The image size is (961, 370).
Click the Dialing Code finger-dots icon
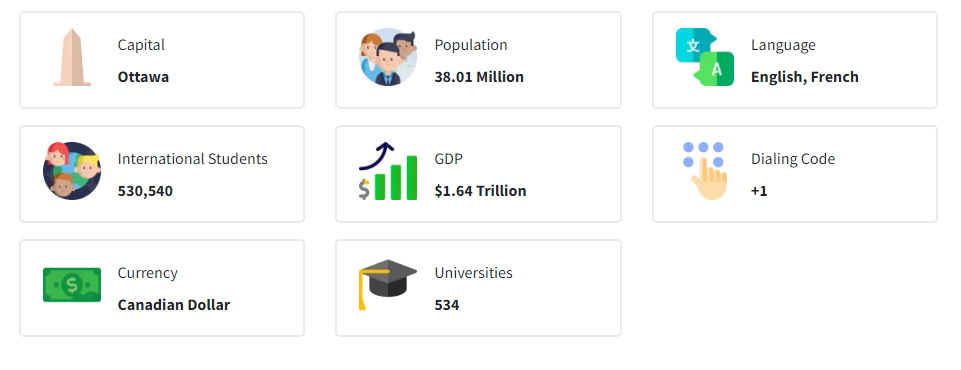coord(705,171)
